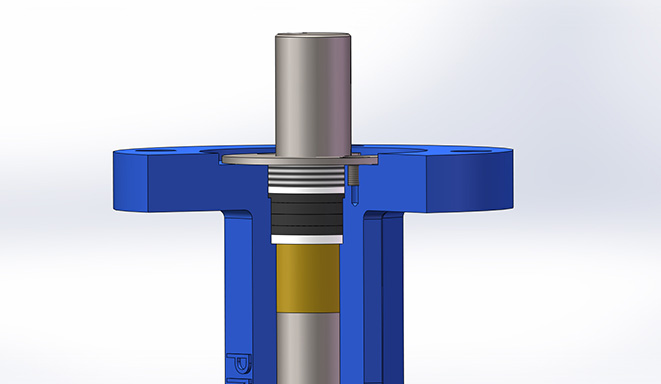Select the gray upper shaft cylinder
This screenshot has width=661, height=384.
[x=312, y=95]
